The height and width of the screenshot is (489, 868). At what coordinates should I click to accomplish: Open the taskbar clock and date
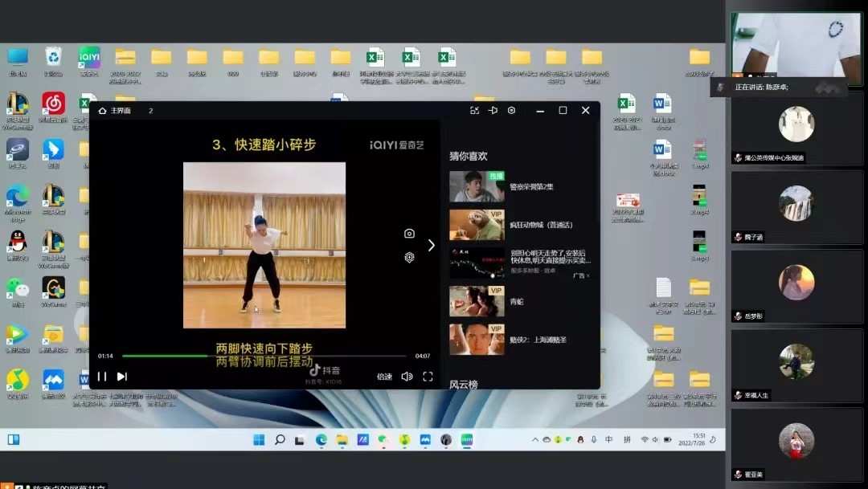(693, 440)
